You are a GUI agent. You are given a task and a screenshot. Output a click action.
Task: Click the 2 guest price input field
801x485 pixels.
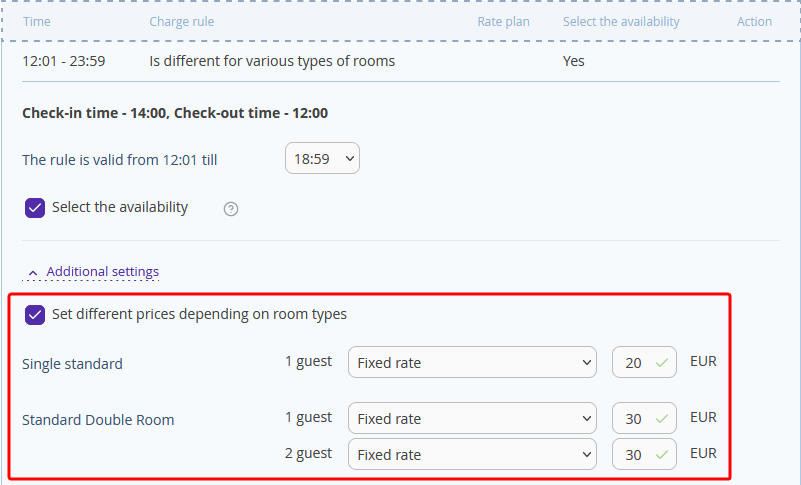click(644, 454)
